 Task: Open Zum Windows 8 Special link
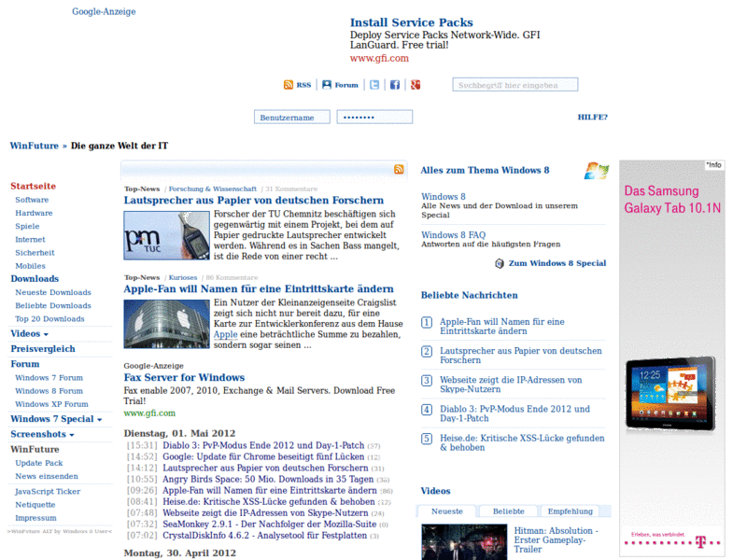[557, 263]
